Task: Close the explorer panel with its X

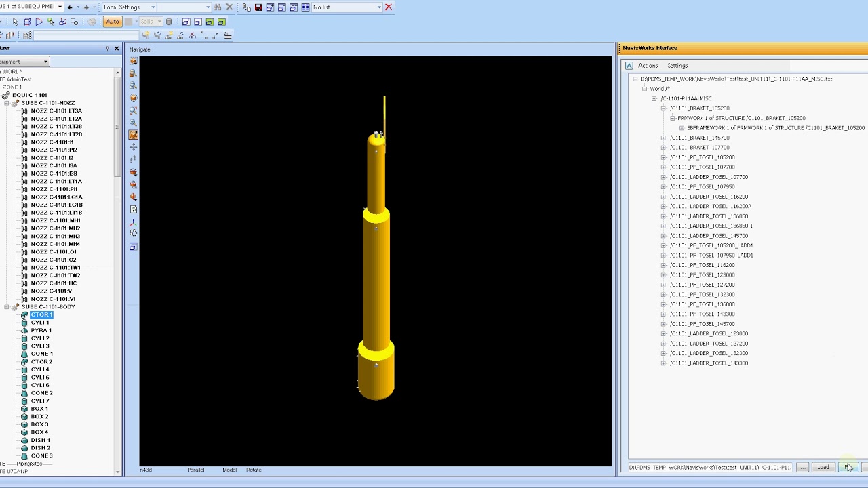Action: [117, 48]
